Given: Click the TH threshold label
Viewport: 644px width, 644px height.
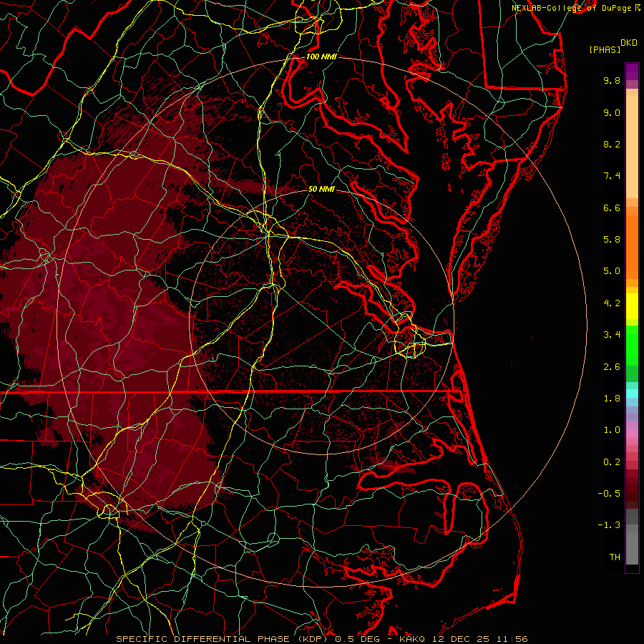Looking at the screenshot, I should [x=615, y=557].
